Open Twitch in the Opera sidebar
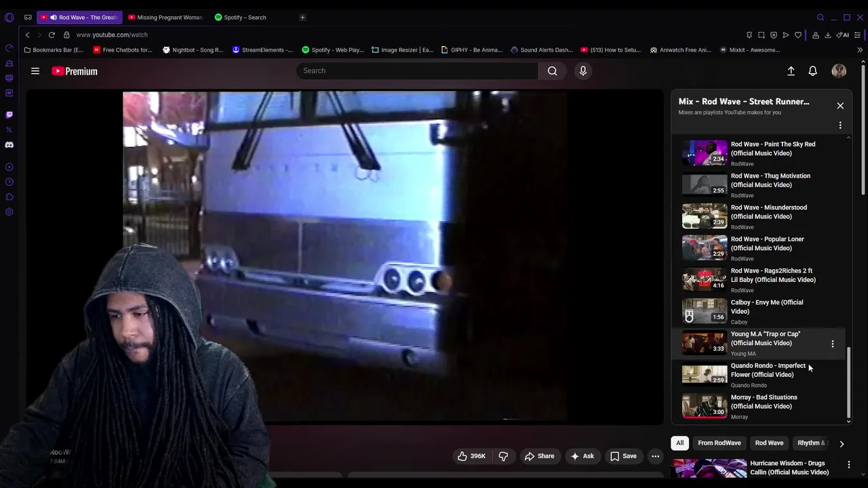The width and height of the screenshot is (868, 488). point(9,115)
